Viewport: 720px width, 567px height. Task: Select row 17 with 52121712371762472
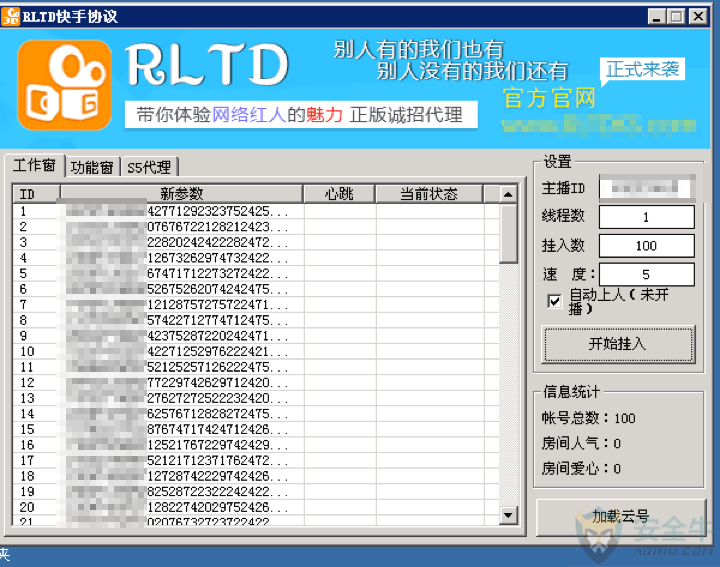pyautogui.click(x=256, y=461)
